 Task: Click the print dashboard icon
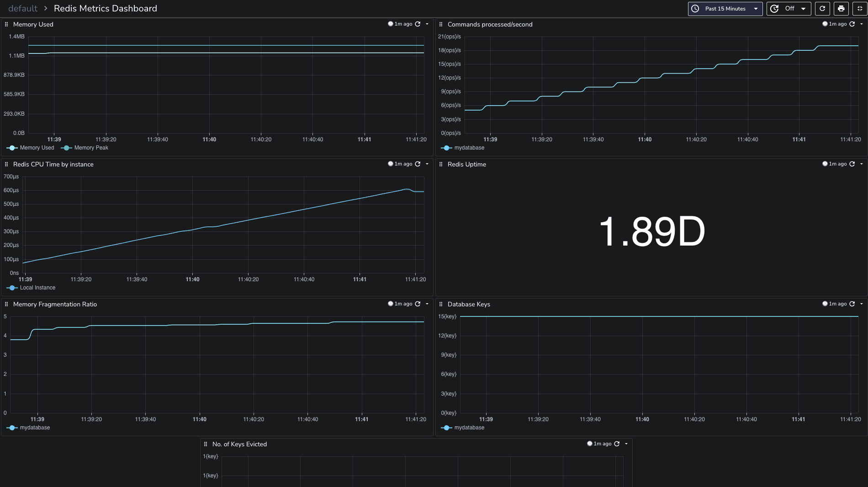click(841, 9)
